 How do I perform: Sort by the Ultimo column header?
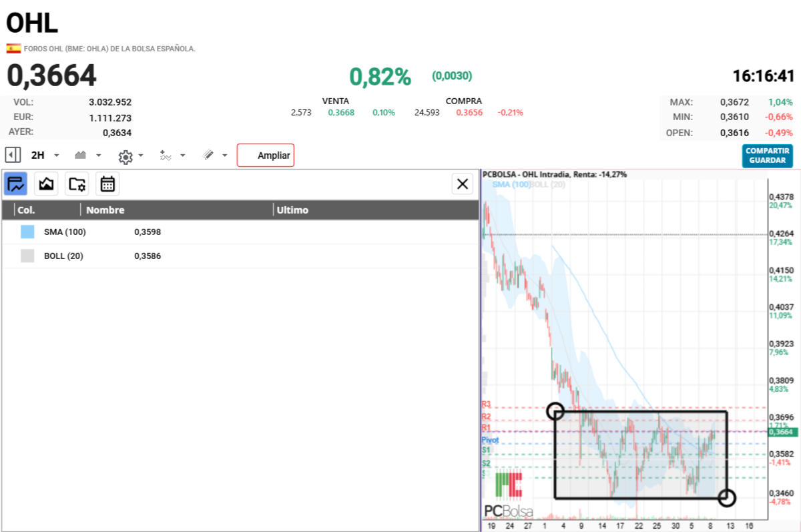[293, 210]
